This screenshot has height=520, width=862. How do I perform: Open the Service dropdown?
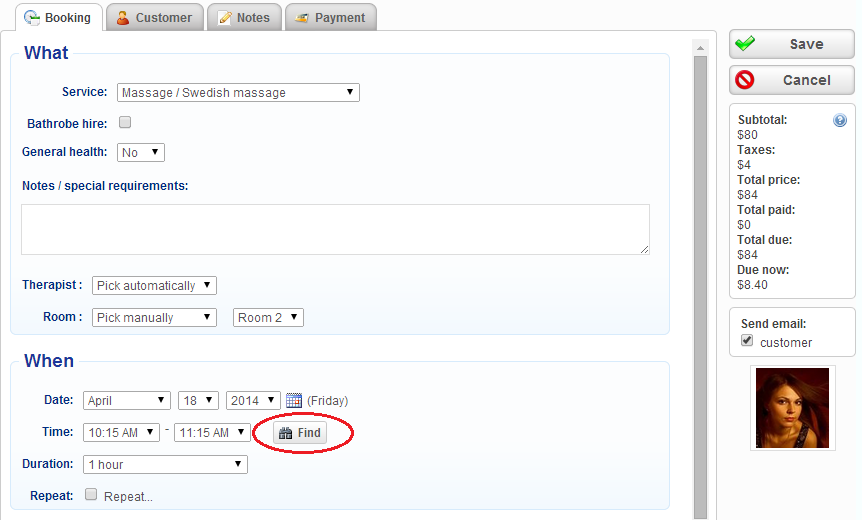click(238, 93)
